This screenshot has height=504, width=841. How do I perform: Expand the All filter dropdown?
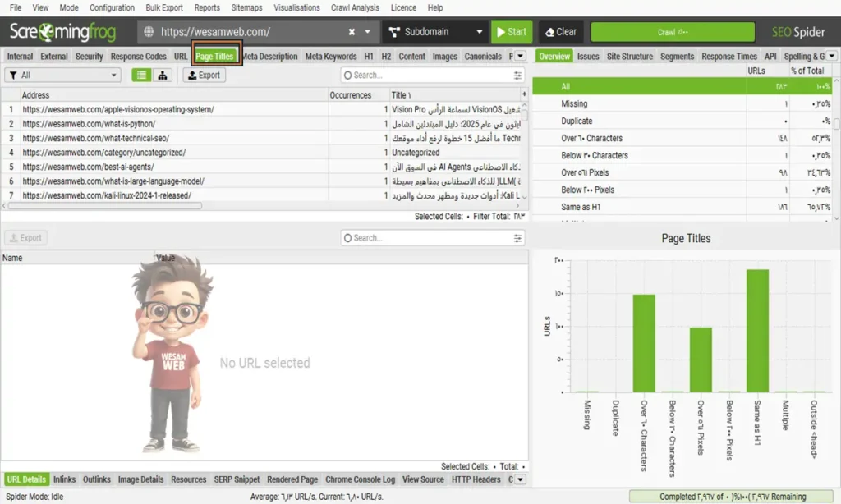coord(63,76)
